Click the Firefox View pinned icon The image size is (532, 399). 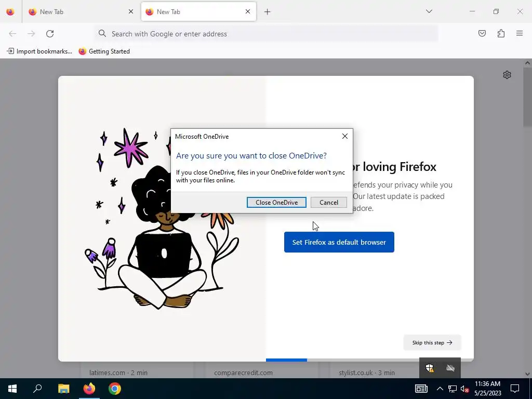pyautogui.click(x=10, y=11)
